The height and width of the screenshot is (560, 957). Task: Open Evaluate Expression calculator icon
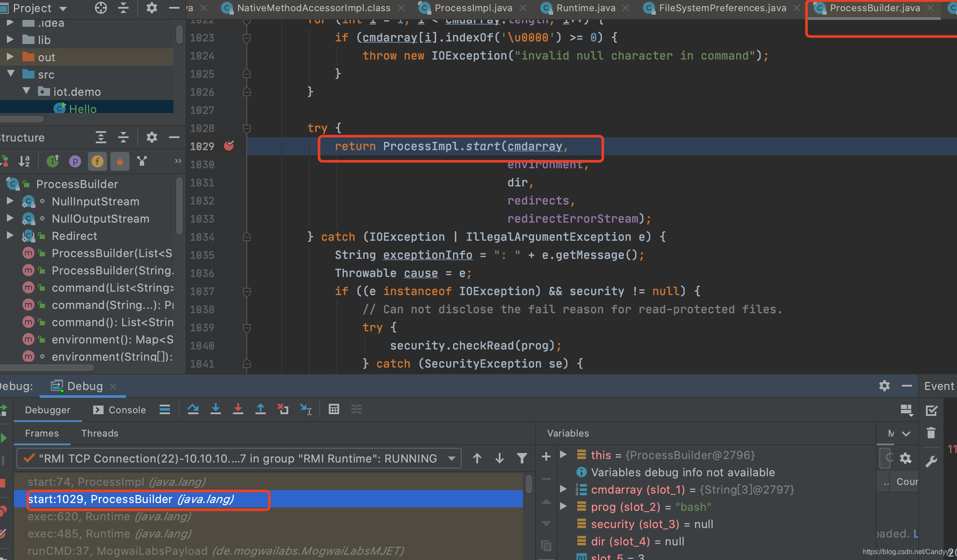(x=334, y=409)
